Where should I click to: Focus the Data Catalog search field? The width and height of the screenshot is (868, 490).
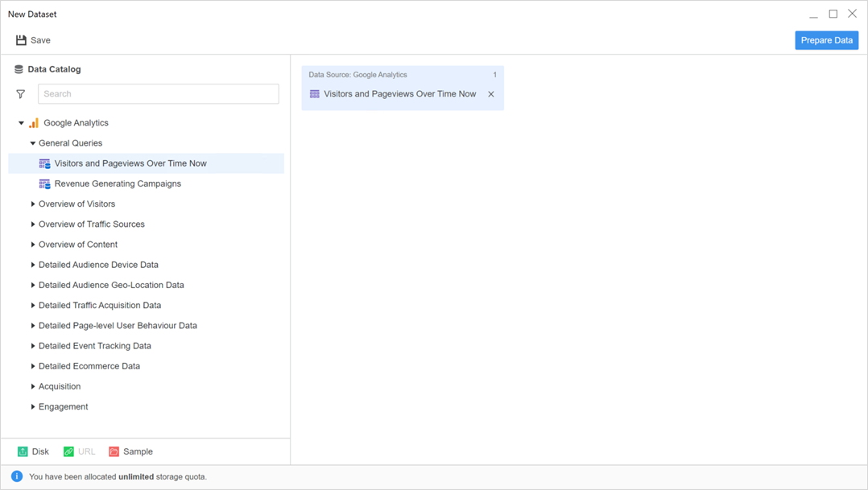[158, 94]
